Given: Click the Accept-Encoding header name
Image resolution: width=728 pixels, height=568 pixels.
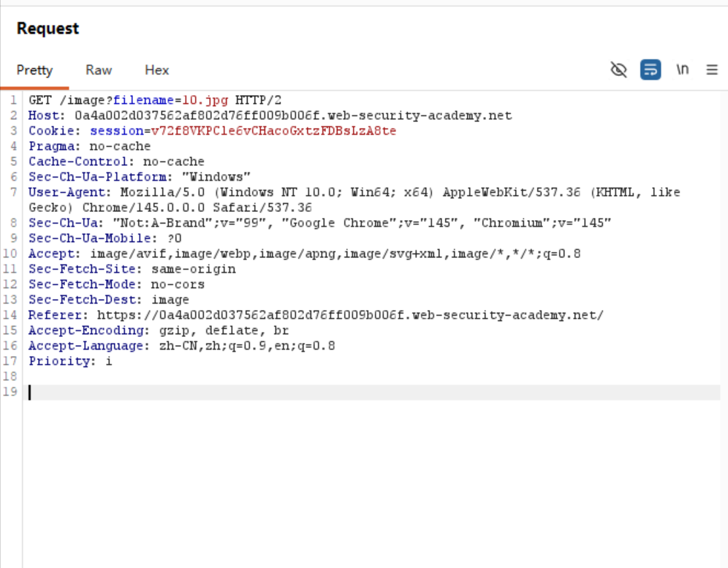Looking at the screenshot, I should (74, 330).
